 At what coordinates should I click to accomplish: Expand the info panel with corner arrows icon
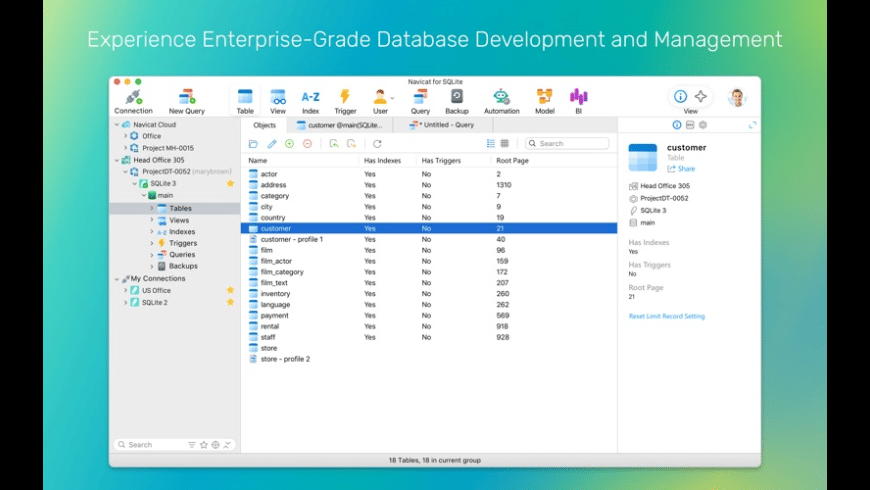[x=752, y=125]
